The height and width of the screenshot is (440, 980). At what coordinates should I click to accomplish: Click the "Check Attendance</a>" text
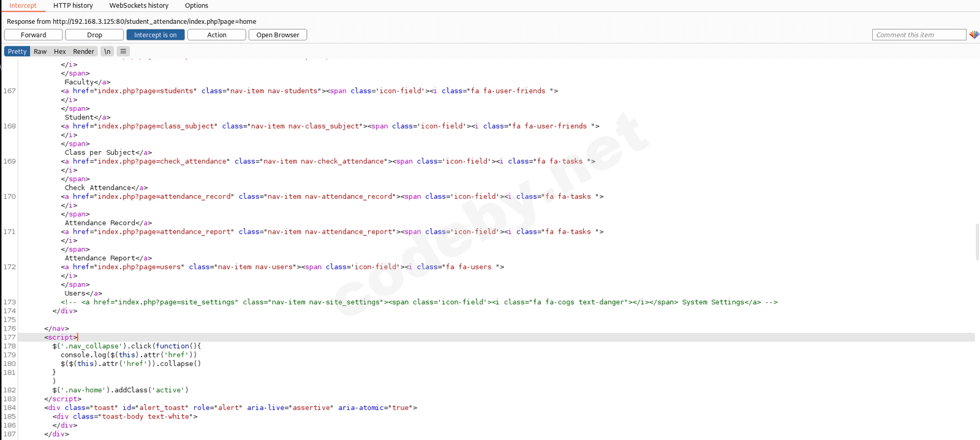106,187
